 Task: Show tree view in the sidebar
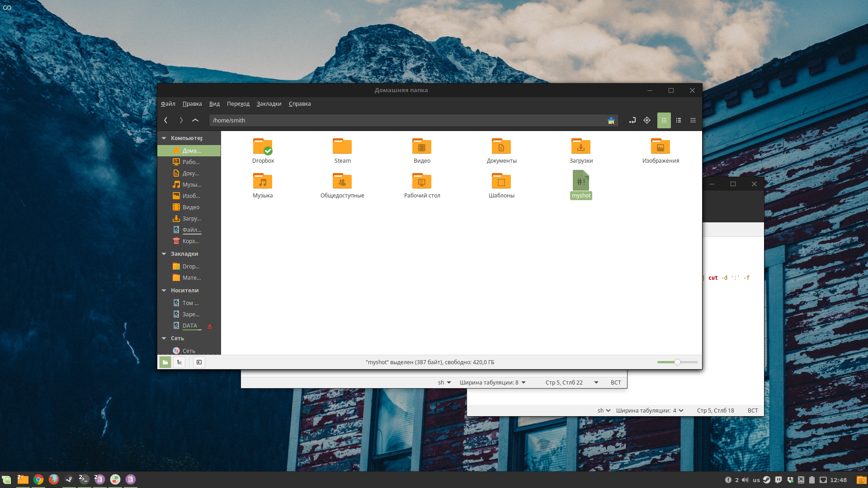179,362
